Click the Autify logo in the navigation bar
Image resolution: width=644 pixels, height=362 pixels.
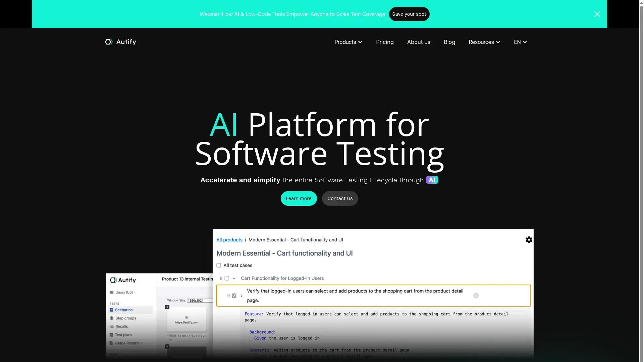[120, 42]
